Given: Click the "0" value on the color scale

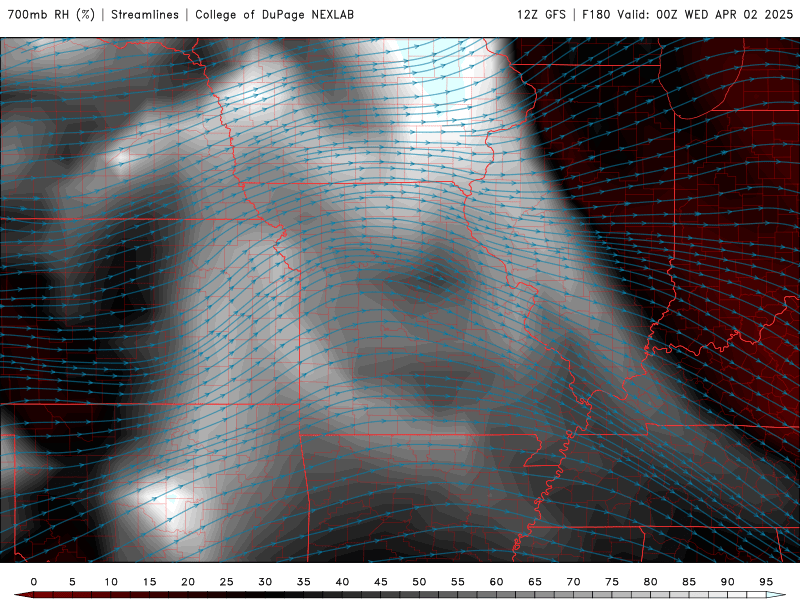Looking at the screenshot, I should point(34,582).
